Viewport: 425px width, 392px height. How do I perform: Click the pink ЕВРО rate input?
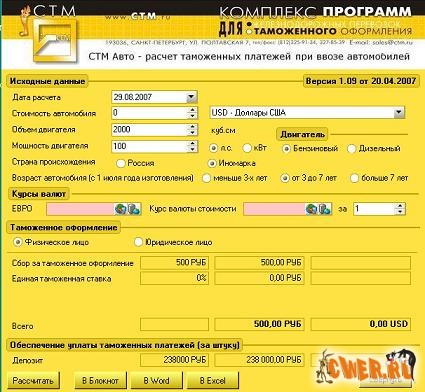coord(81,209)
